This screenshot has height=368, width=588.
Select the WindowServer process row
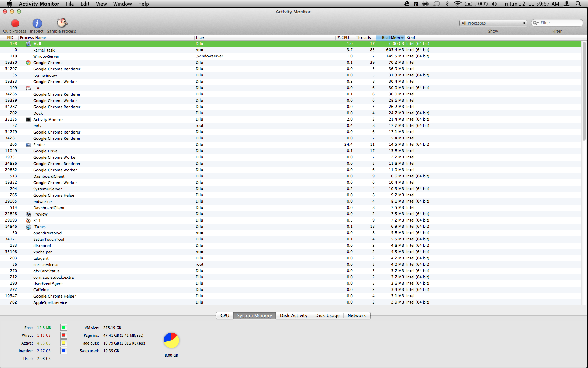point(291,56)
